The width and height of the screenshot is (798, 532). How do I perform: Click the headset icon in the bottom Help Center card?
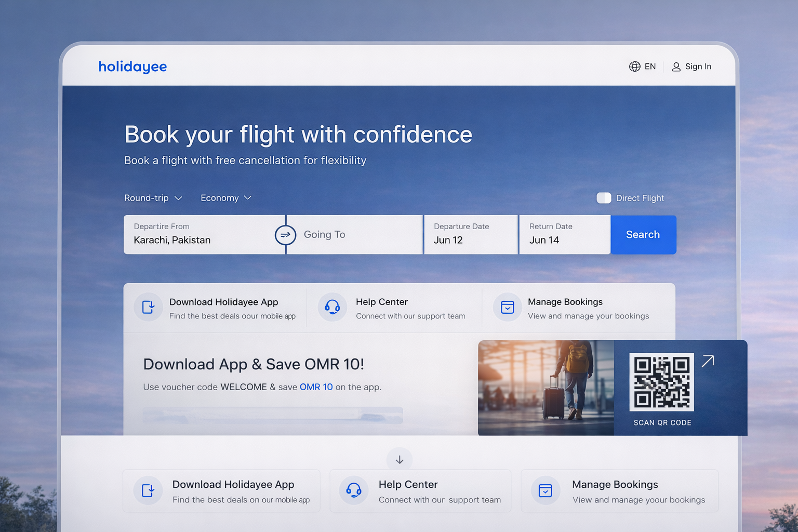click(x=354, y=490)
